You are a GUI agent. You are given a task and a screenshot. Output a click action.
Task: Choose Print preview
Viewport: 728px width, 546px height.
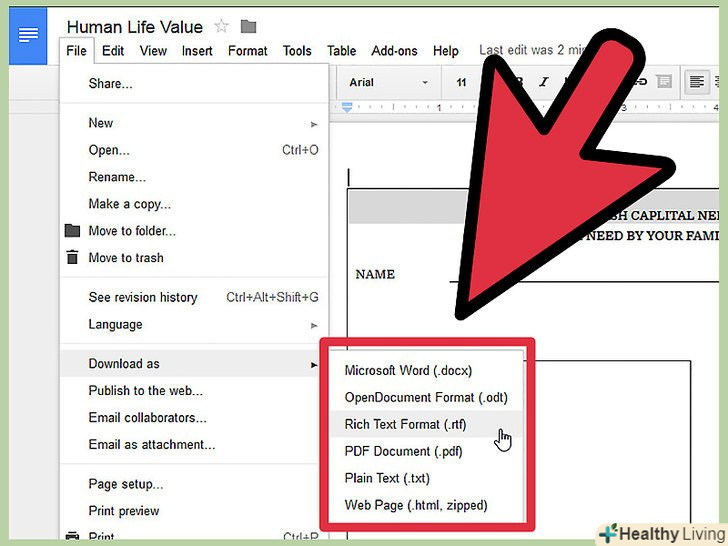coord(194,511)
